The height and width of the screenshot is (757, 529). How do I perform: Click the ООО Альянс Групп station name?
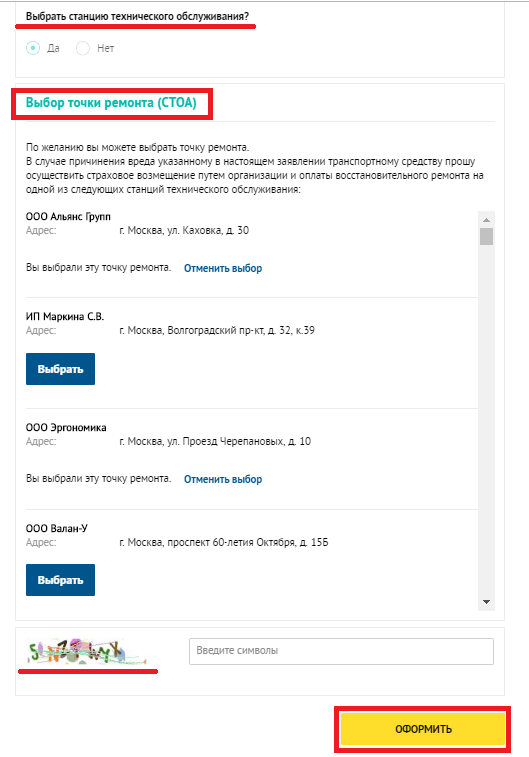(68, 217)
